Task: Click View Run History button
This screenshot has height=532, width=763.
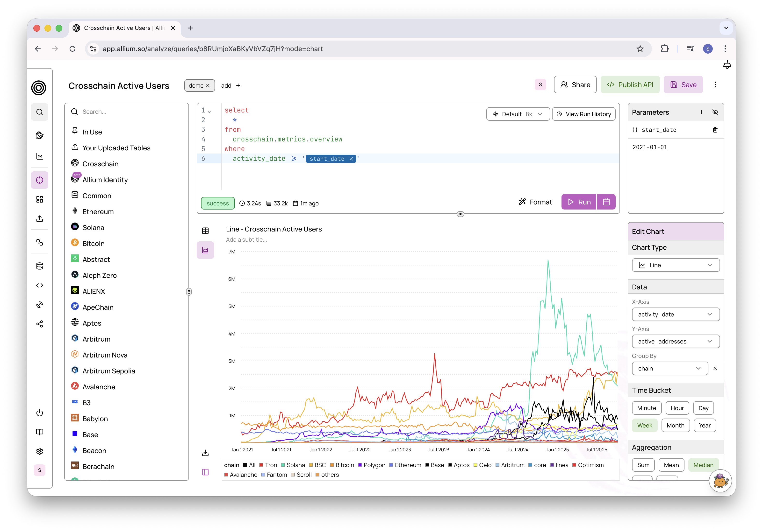Action: [x=583, y=114]
